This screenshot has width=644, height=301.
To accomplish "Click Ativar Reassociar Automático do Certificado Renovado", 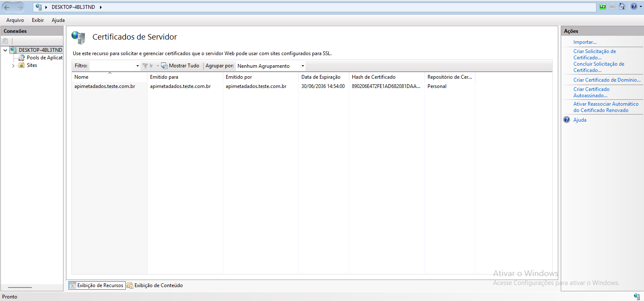I will (606, 107).
